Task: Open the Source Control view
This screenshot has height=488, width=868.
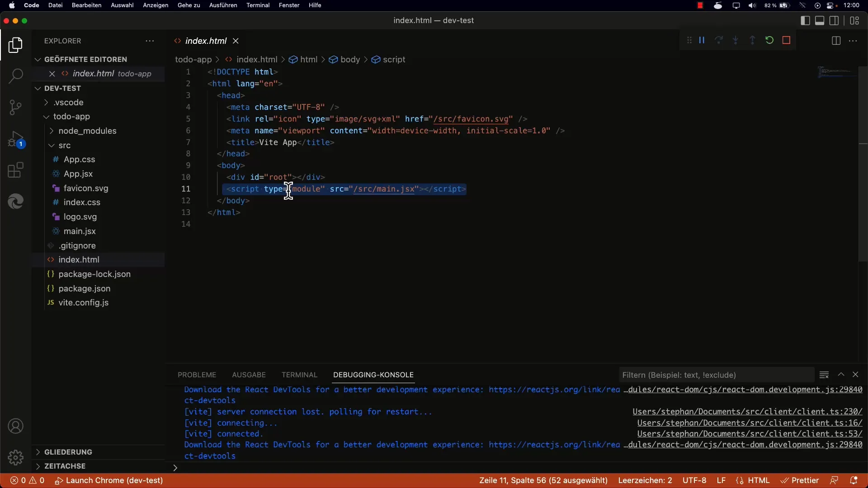Action: click(x=15, y=107)
